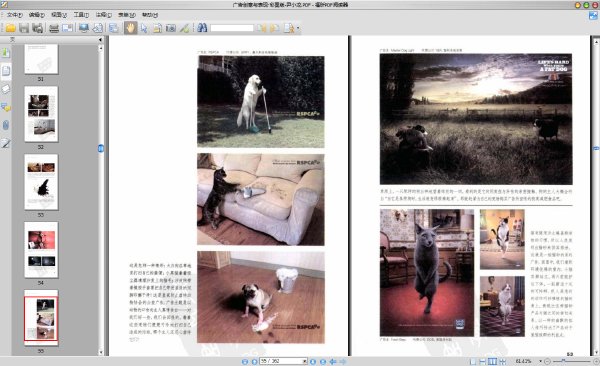
Task: Switch to continuous facing layout
Action: [502, 361]
